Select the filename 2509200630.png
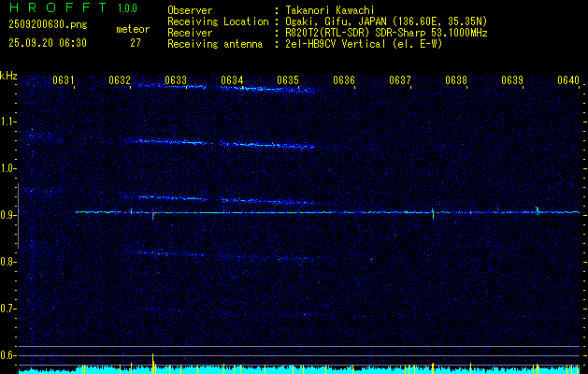Viewport: 588px width, 374px height. (x=48, y=25)
